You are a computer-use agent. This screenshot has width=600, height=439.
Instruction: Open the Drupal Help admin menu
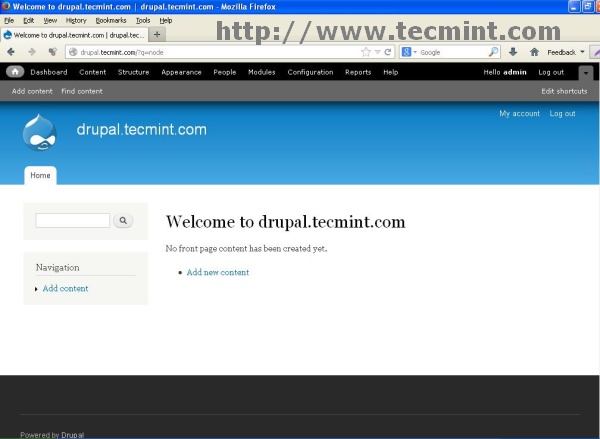(391, 72)
